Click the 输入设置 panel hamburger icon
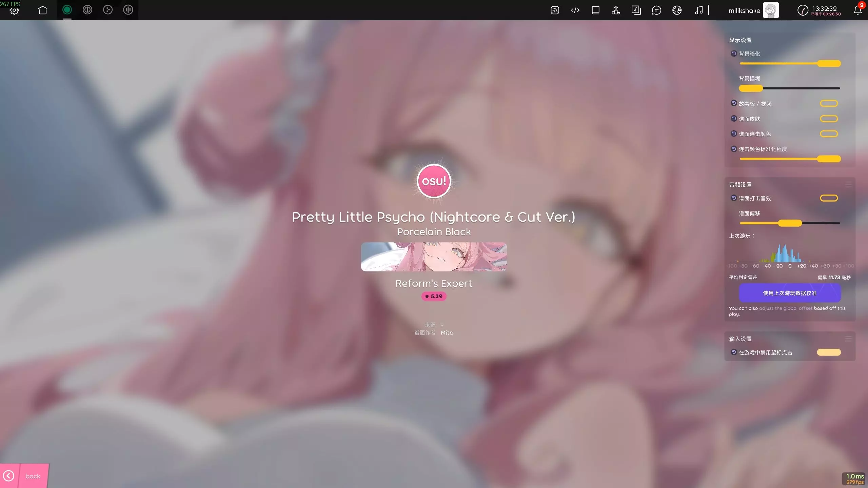The height and width of the screenshot is (488, 868). point(848,339)
